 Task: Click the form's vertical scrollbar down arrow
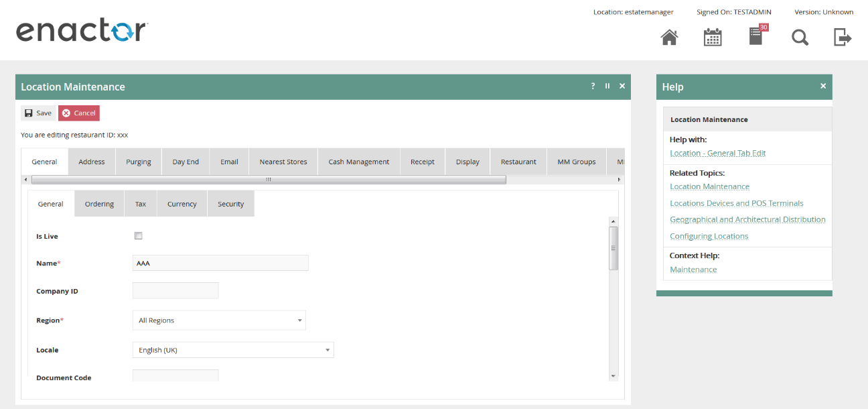pyautogui.click(x=613, y=376)
